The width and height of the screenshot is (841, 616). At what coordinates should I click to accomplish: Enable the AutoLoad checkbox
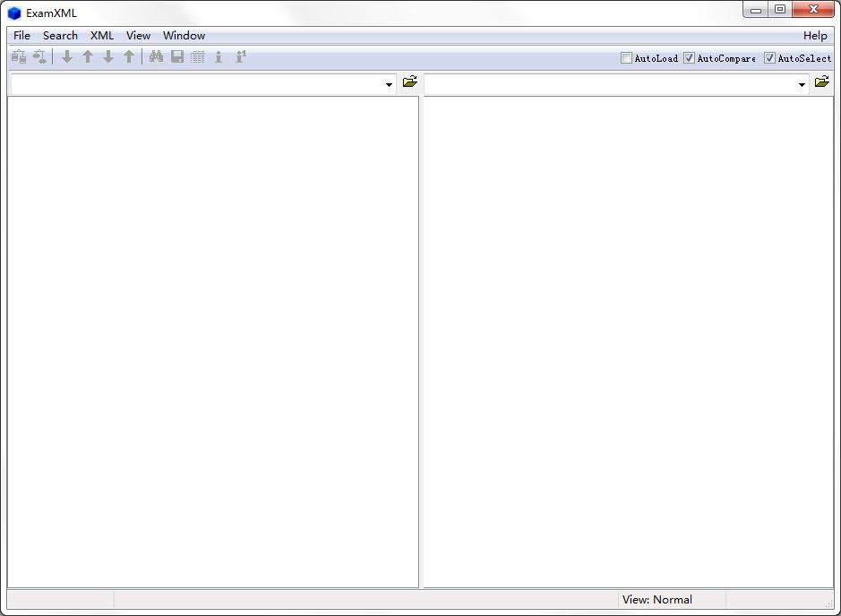[x=626, y=57]
